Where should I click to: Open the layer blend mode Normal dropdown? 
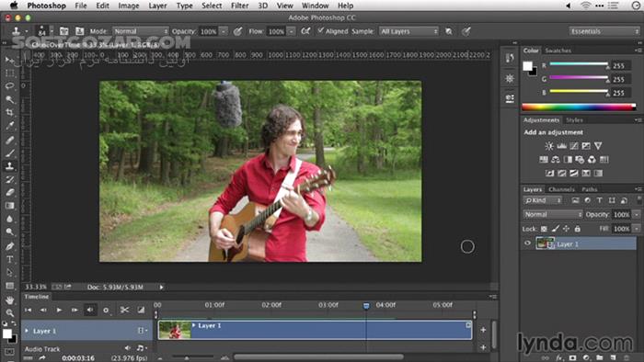[552, 214]
